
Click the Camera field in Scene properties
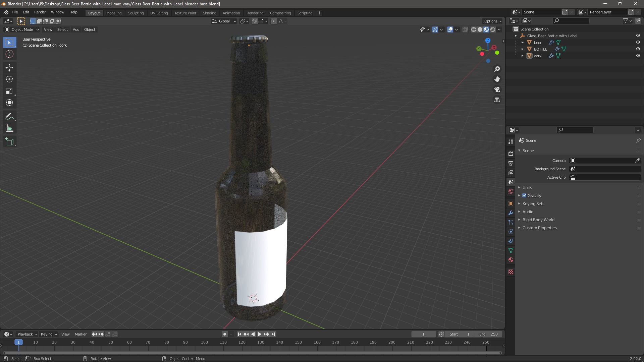click(x=605, y=161)
